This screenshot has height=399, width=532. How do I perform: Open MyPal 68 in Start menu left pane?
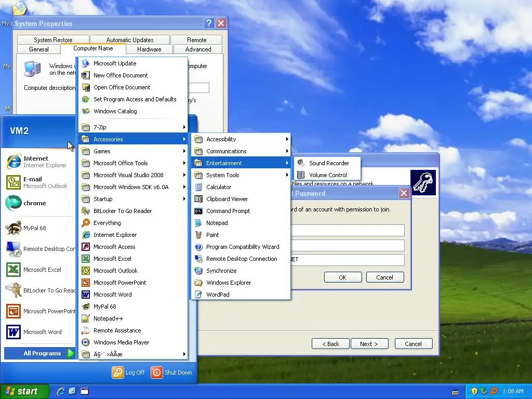(39, 228)
